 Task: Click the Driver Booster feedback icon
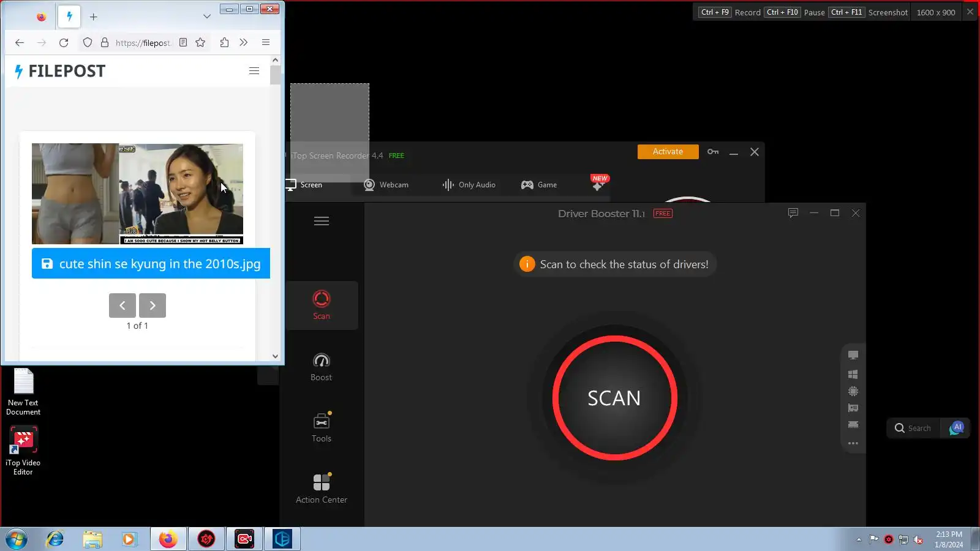(x=793, y=213)
